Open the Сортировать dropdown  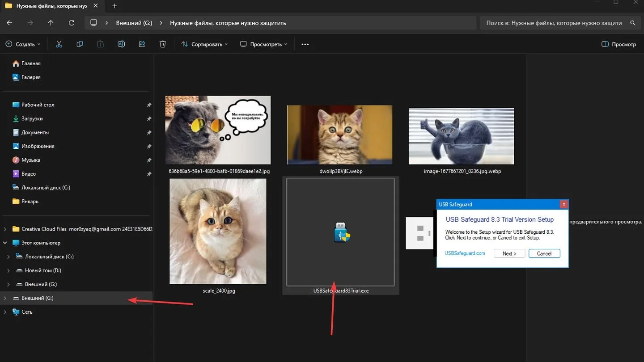(x=204, y=44)
